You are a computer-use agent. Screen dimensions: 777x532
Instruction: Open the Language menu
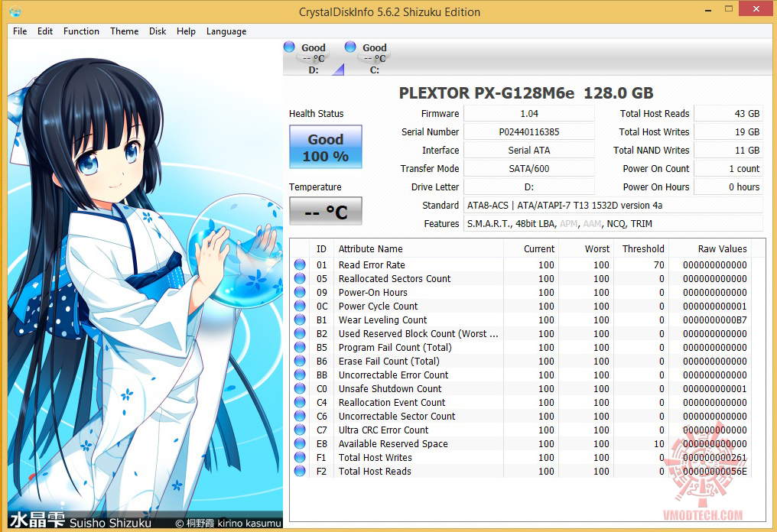pyautogui.click(x=226, y=31)
